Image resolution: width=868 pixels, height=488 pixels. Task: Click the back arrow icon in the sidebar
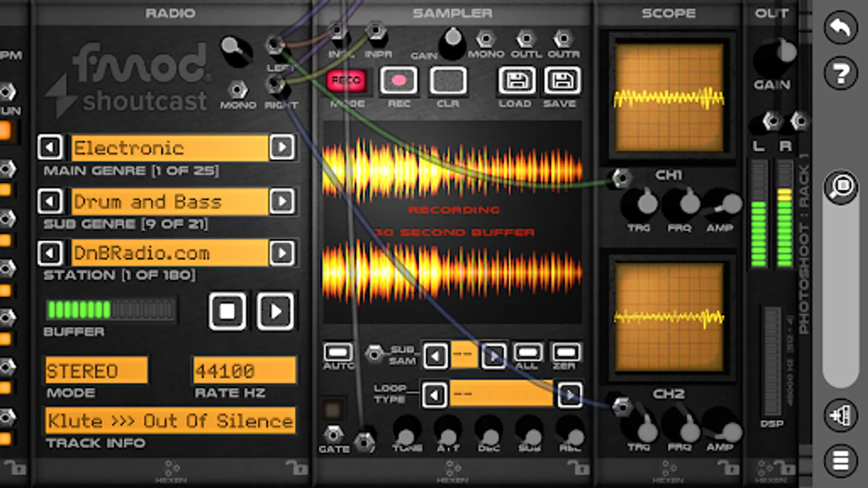pyautogui.click(x=840, y=27)
